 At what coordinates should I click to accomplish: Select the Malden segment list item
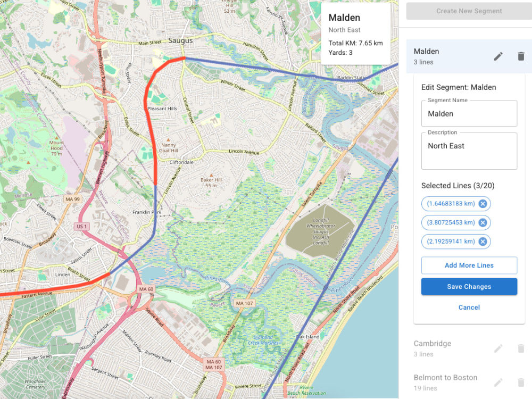pos(469,56)
